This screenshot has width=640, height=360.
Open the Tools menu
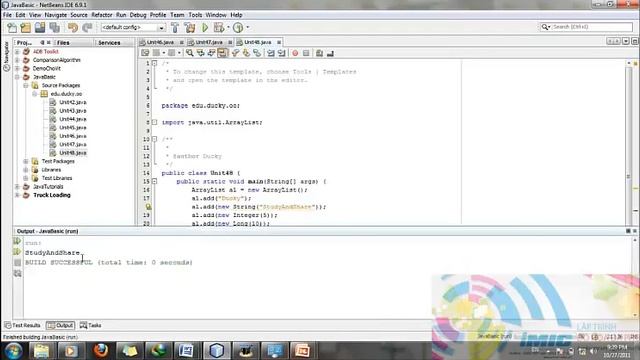pos(195,15)
